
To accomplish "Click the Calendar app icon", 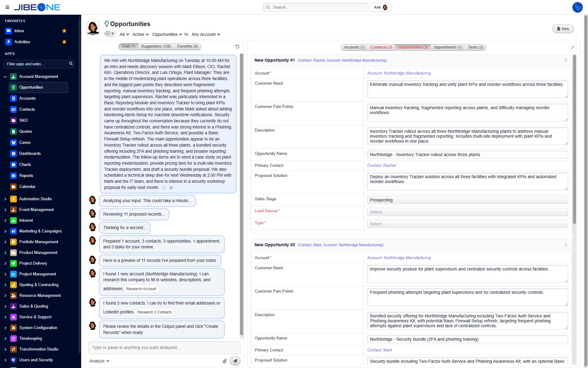I will click(x=13, y=187).
